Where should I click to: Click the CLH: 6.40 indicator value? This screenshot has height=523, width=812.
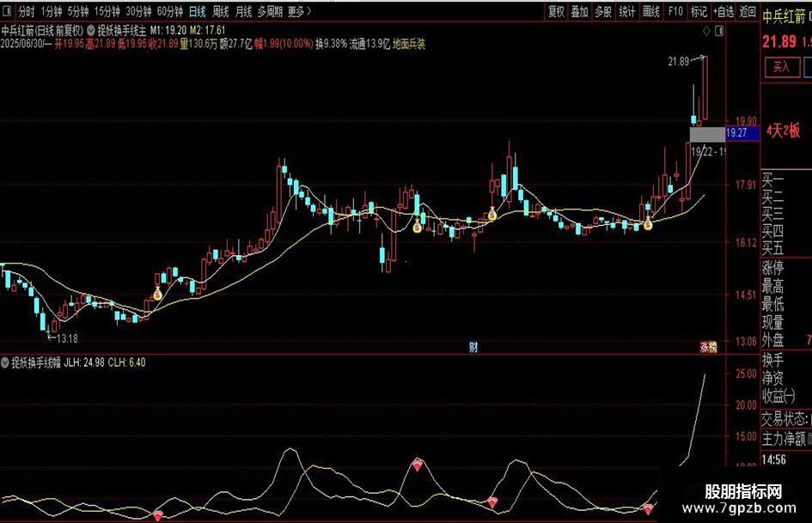pos(127,362)
